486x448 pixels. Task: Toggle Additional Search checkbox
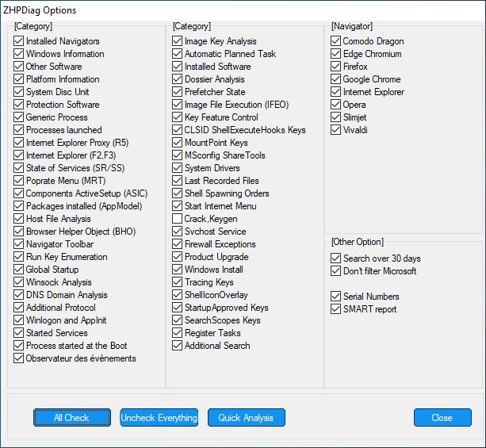coord(177,346)
